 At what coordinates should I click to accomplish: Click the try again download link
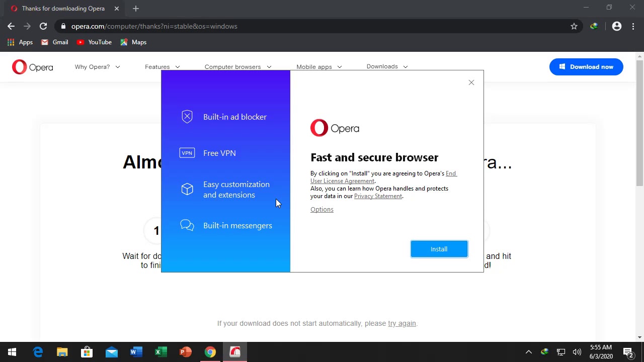click(x=402, y=323)
